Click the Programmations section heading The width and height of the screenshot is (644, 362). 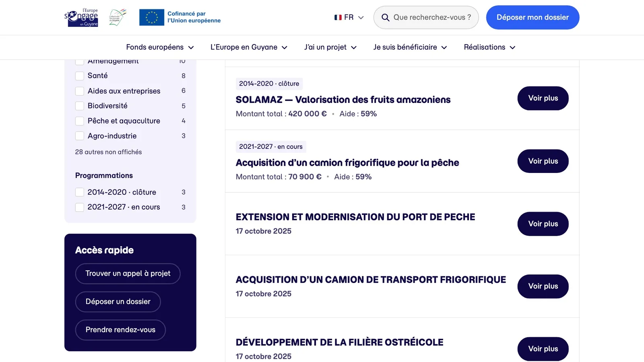click(104, 175)
